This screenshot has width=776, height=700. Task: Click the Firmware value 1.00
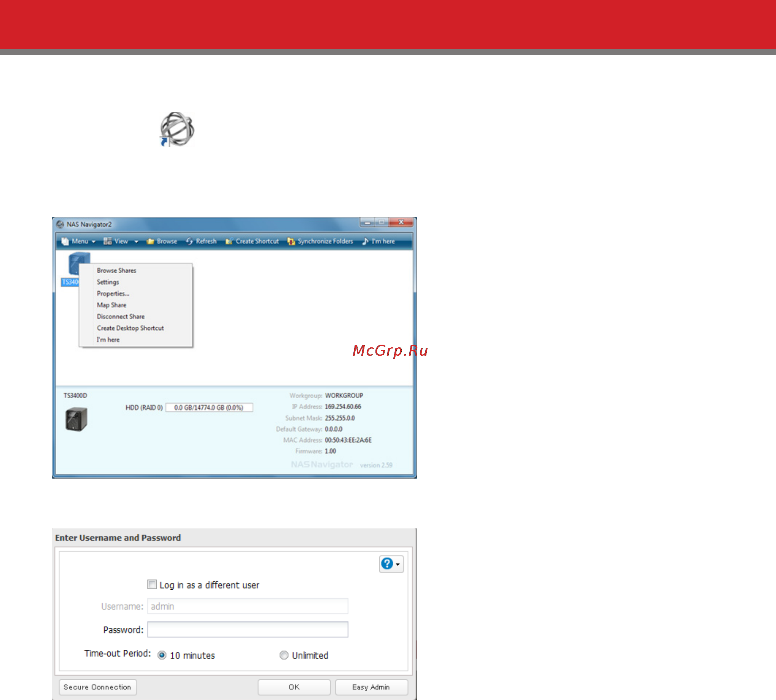click(x=330, y=451)
